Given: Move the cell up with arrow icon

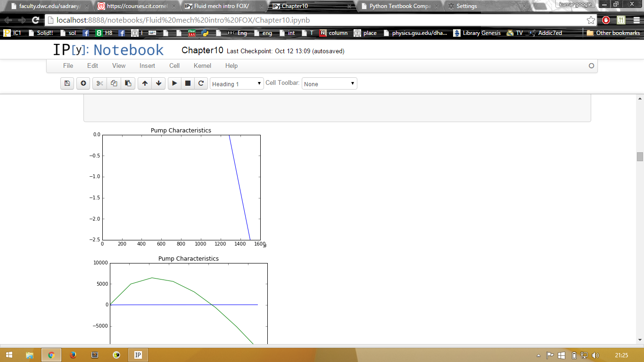Looking at the screenshot, I should [x=145, y=83].
